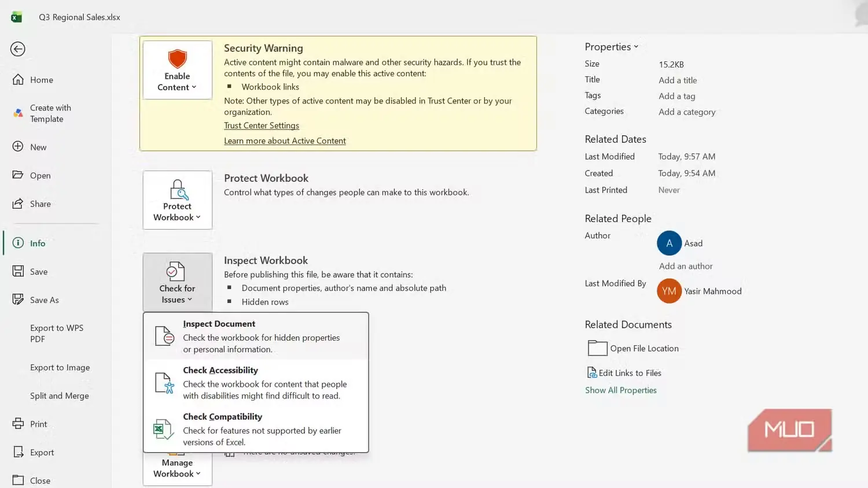Select Check Accessibility menu entry

pos(256,382)
